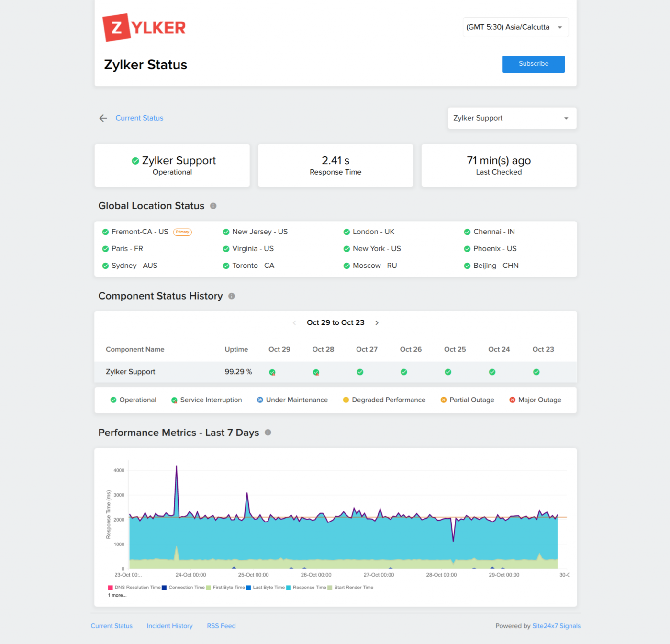The width and height of the screenshot is (670, 644).
Task: Click the Virginia - US location
Action: coord(253,249)
